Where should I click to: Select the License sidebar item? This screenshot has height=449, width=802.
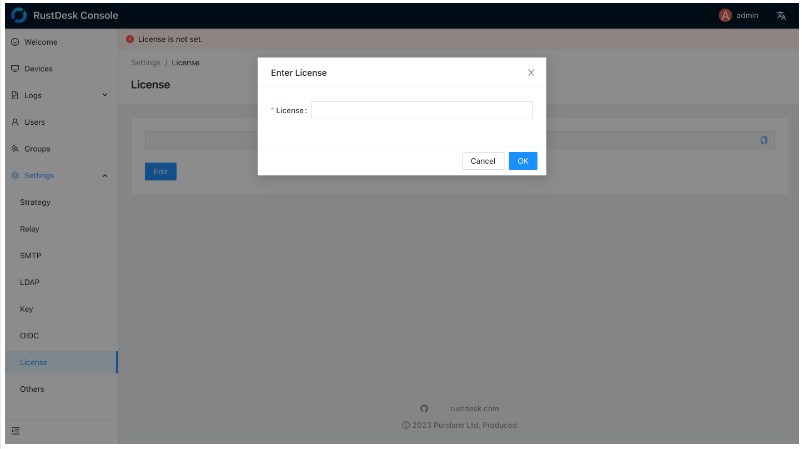point(61,362)
